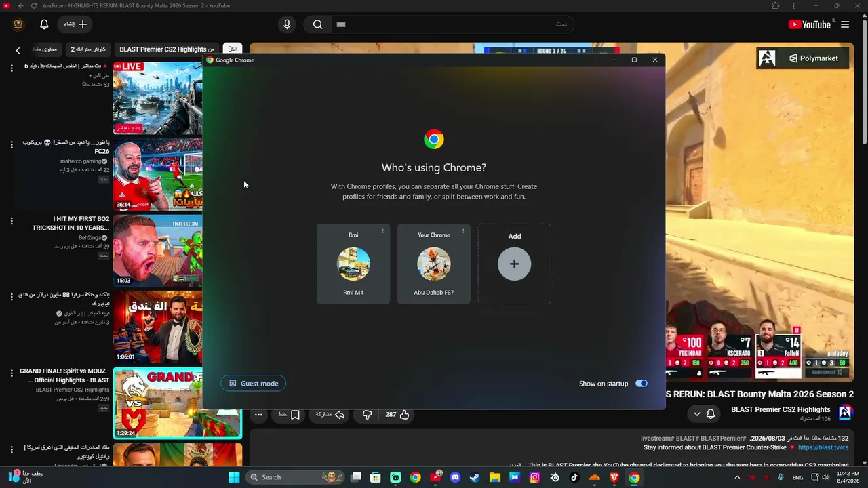Image resolution: width=868 pixels, height=488 pixels.
Task: Save the video to a playlist
Action: pyautogui.click(x=289, y=415)
